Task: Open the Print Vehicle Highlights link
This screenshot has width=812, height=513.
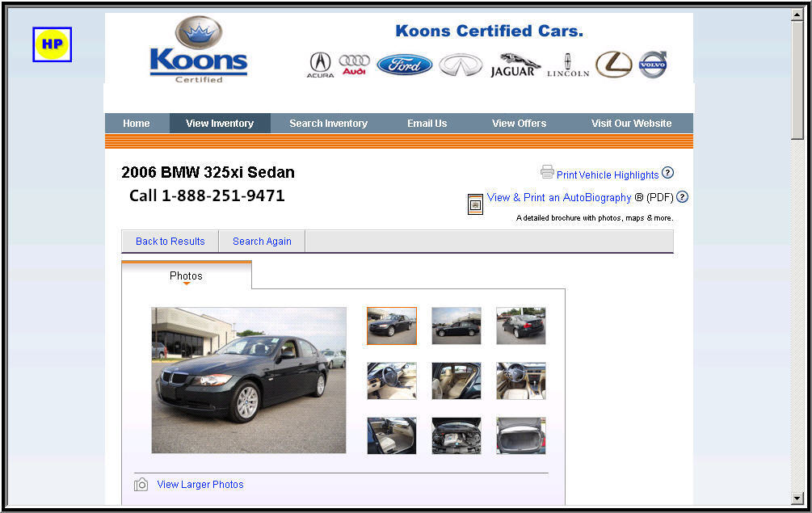Action: tap(608, 175)
